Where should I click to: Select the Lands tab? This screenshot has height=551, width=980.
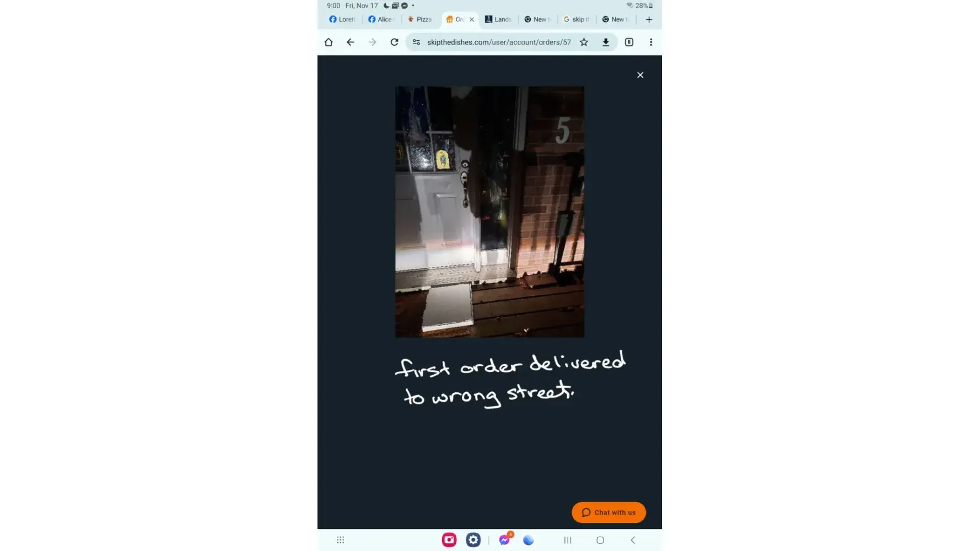click(x=498, y=19)
